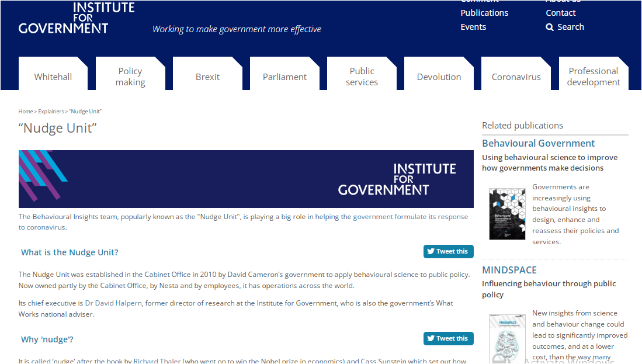Click the Search magnifier icon
Screen dimensions: 642x364
coord(550,27)
